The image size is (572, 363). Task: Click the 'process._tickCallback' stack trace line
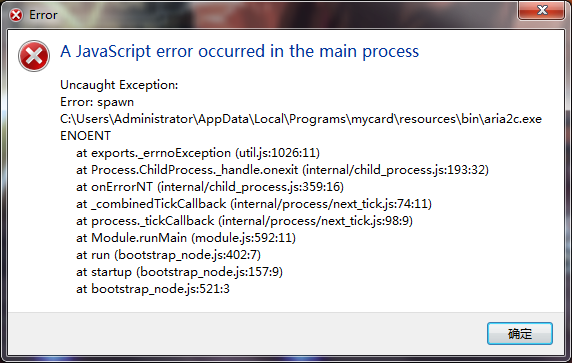coord(244,221)
